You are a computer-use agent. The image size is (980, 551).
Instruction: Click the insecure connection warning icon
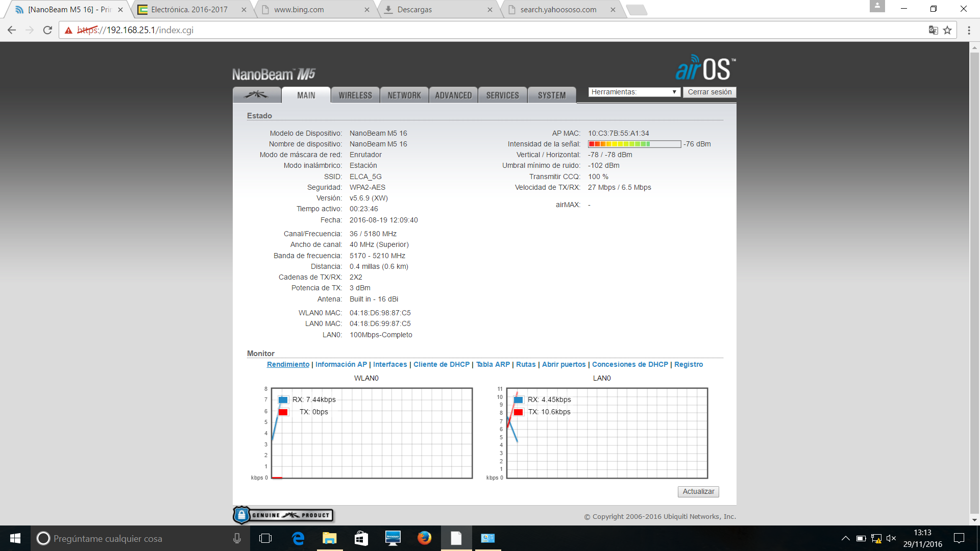tap(68, 30)
